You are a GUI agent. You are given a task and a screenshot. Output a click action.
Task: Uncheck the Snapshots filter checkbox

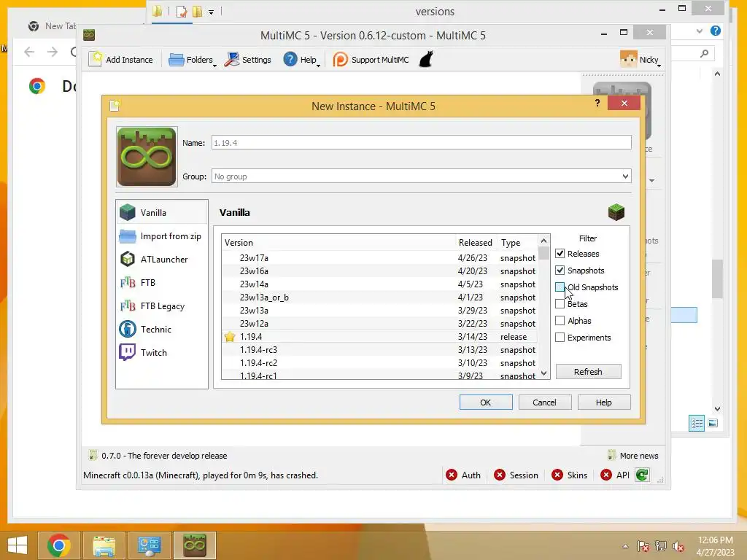click(x=560, y=270)
